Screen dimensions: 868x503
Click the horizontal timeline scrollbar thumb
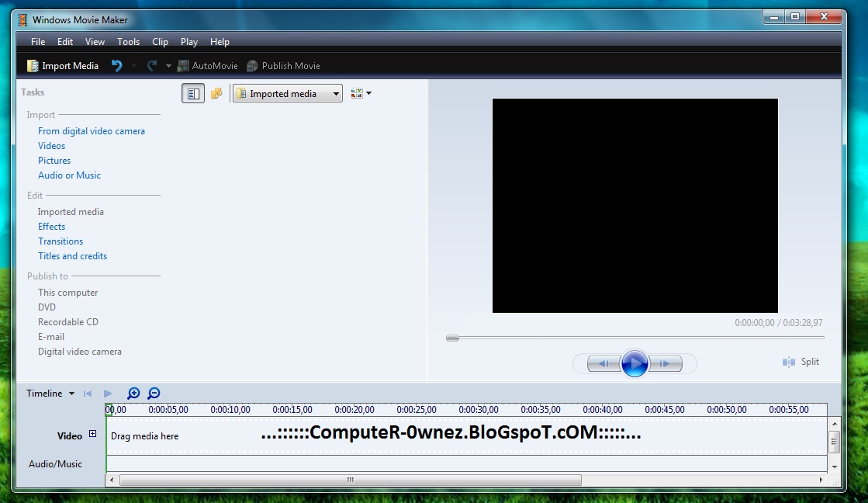coord(351,480)
